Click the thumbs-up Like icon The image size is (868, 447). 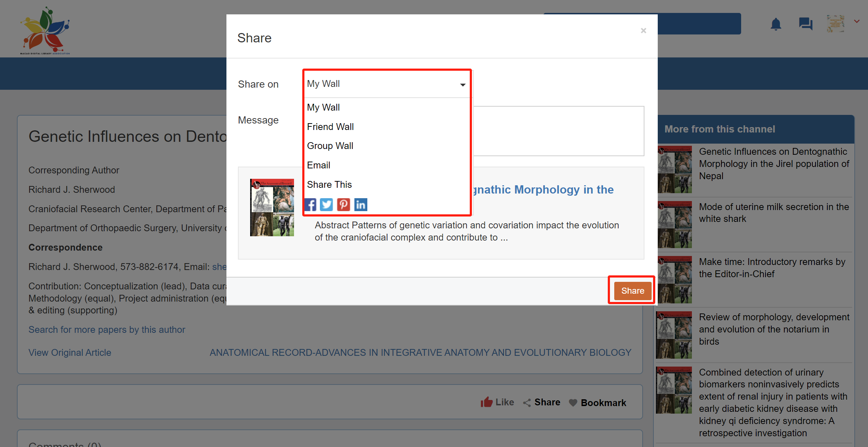[x=487, y=402]
